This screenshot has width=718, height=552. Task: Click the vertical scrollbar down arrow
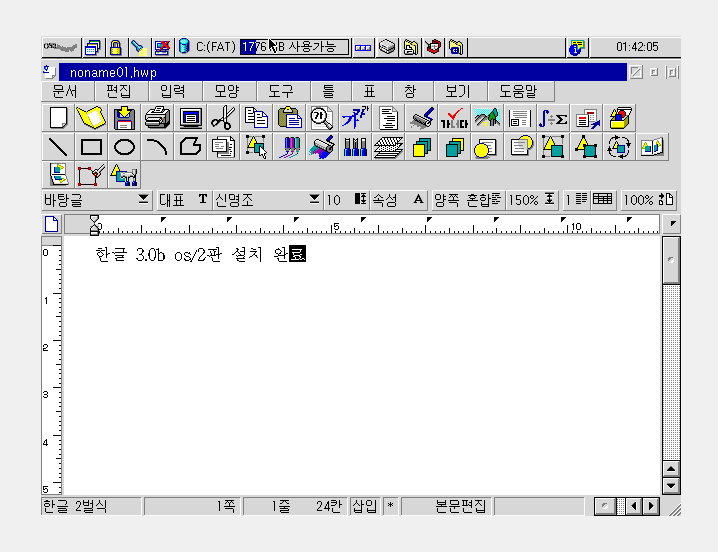tap(671, 486)
